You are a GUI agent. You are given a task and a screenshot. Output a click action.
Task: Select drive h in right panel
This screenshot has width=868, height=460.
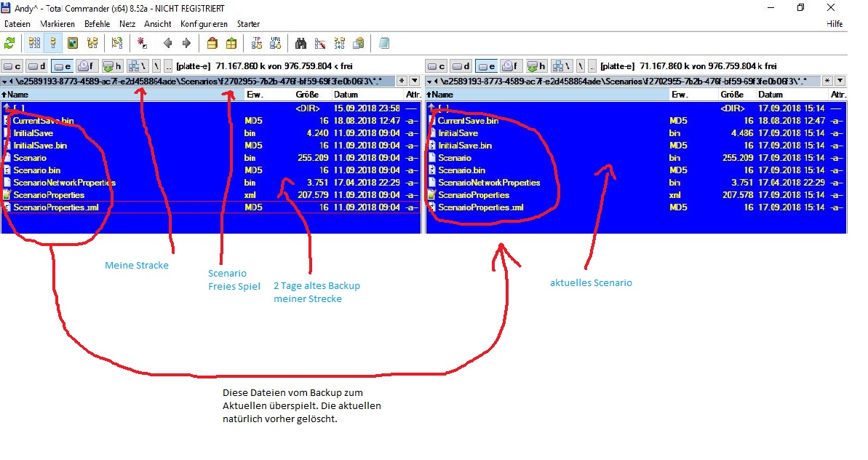(x=536, y=66)
